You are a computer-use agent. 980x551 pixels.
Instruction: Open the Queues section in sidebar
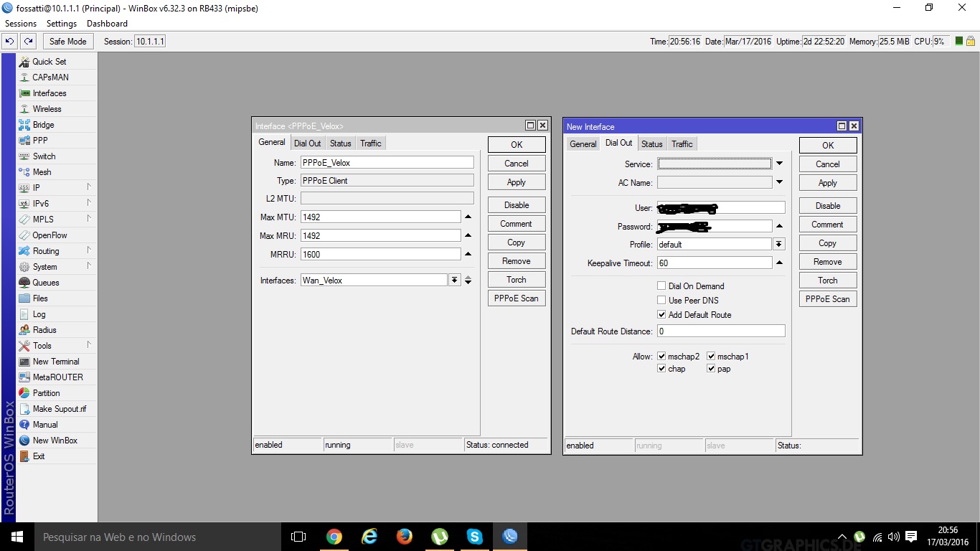45,283
